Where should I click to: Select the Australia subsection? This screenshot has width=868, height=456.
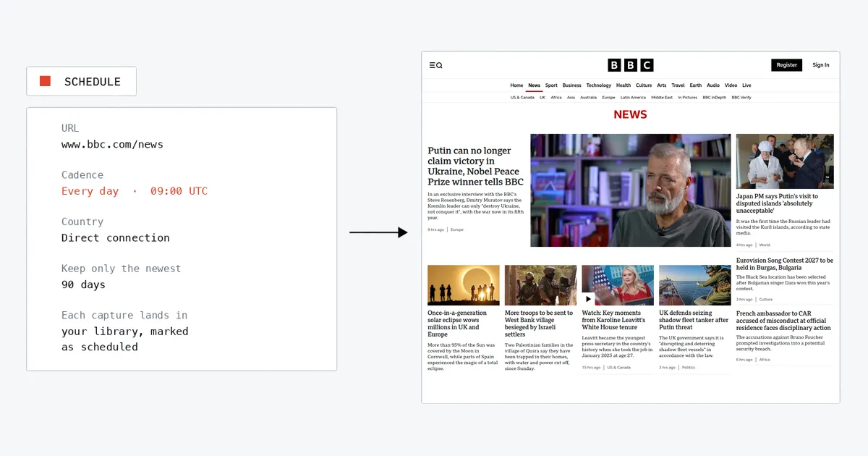(x=588, y=97)
